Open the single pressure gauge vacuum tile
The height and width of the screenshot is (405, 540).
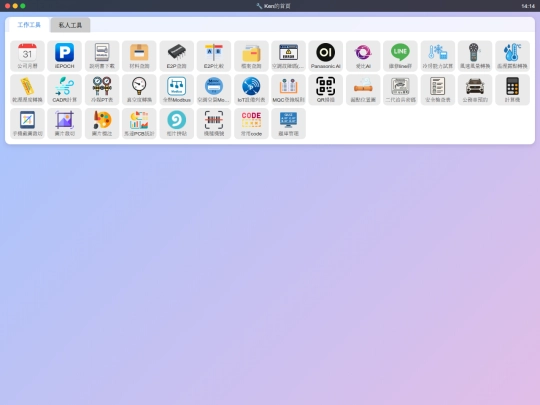tap(139, 90)
